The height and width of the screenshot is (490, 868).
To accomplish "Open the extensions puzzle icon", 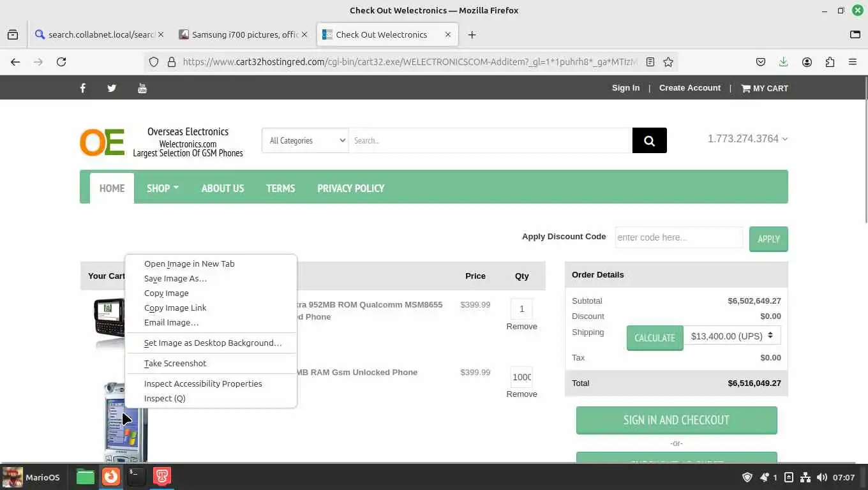I will click(830, 62).
